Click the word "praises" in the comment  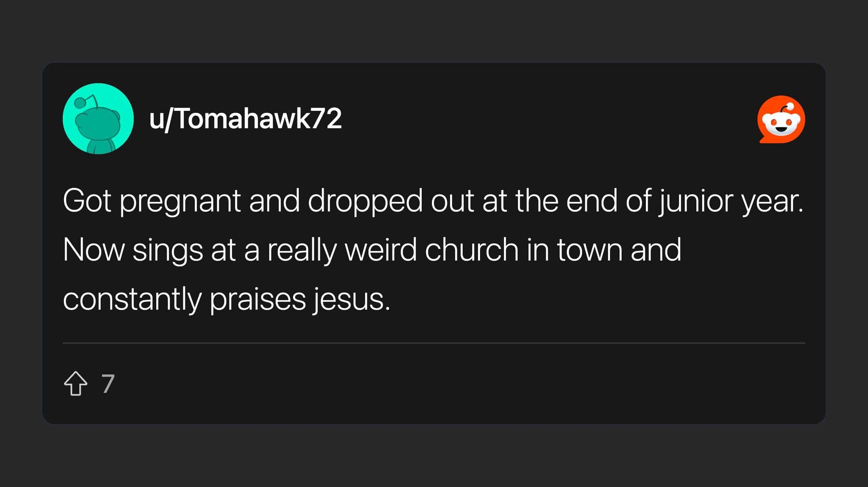258,300
